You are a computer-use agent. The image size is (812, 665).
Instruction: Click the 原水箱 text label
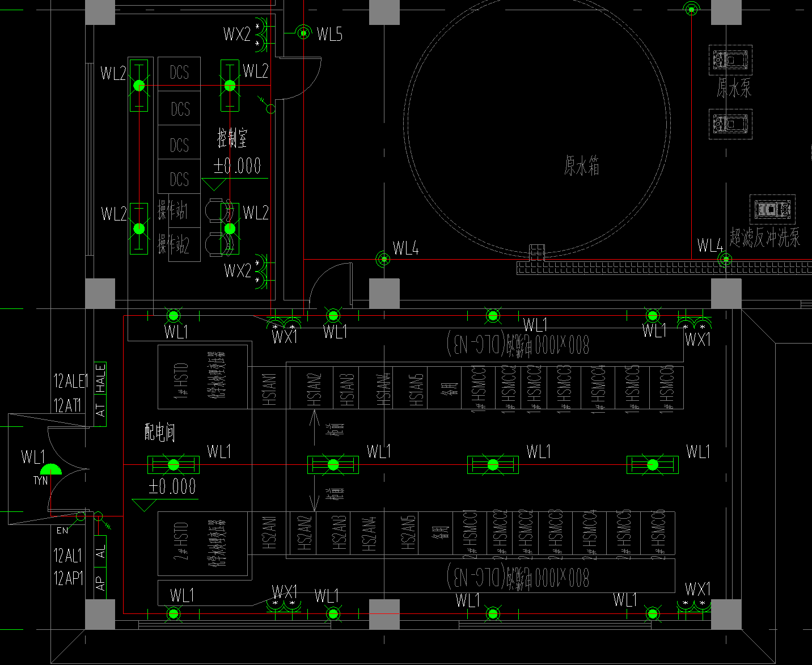[x=582, y=166]
